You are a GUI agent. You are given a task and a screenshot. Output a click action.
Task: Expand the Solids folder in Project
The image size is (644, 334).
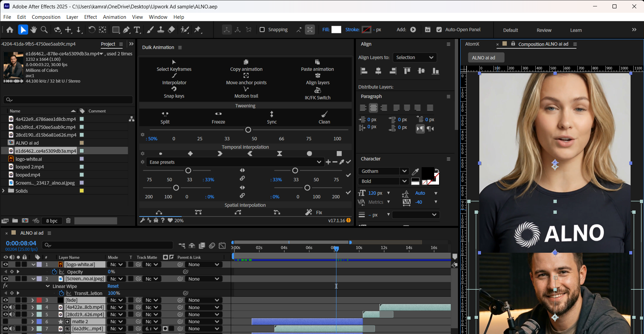(x=4, y=191)
